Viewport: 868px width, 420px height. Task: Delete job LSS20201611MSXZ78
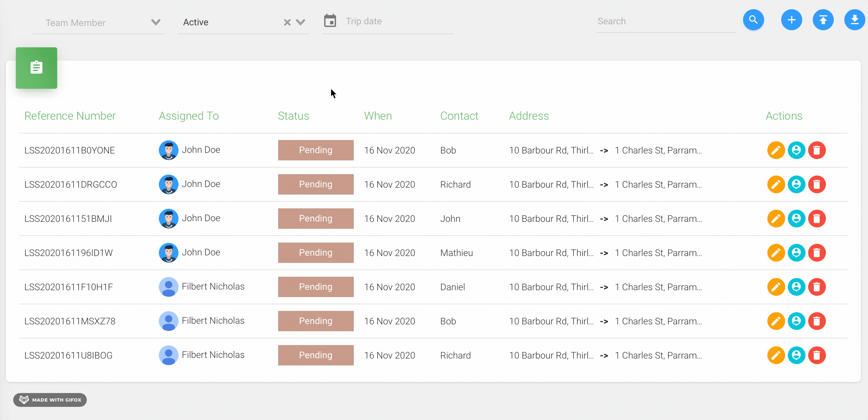[817, 321]
